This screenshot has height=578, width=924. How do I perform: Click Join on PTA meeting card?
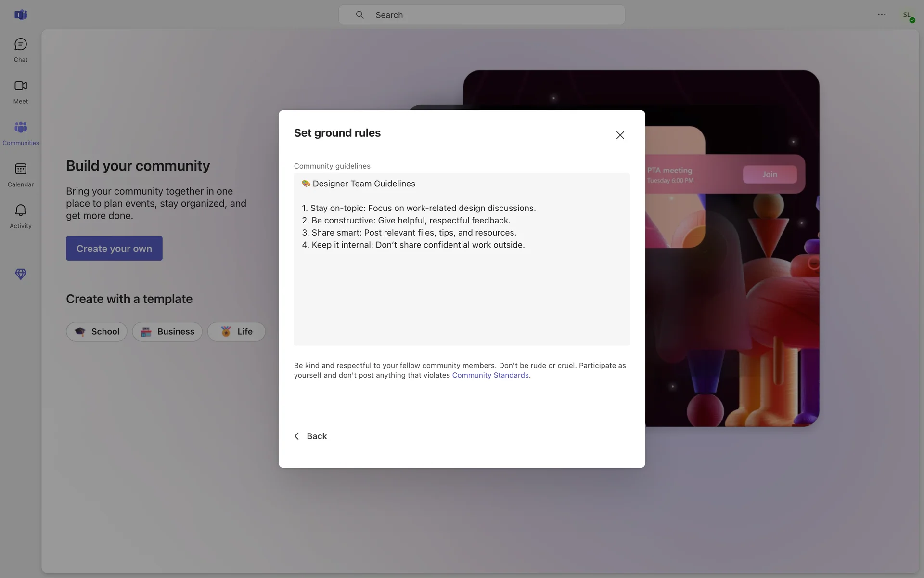coord(769,174)
